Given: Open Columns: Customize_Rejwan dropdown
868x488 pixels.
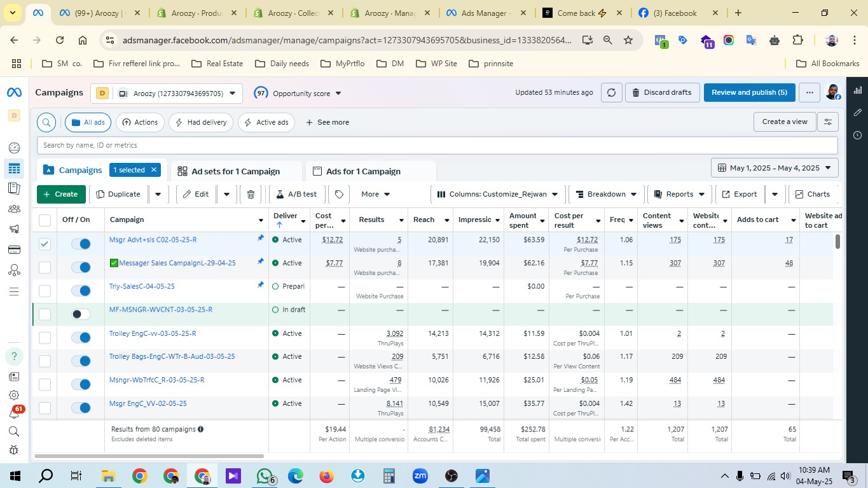Looking at the screenshot, I should (497, 194).
